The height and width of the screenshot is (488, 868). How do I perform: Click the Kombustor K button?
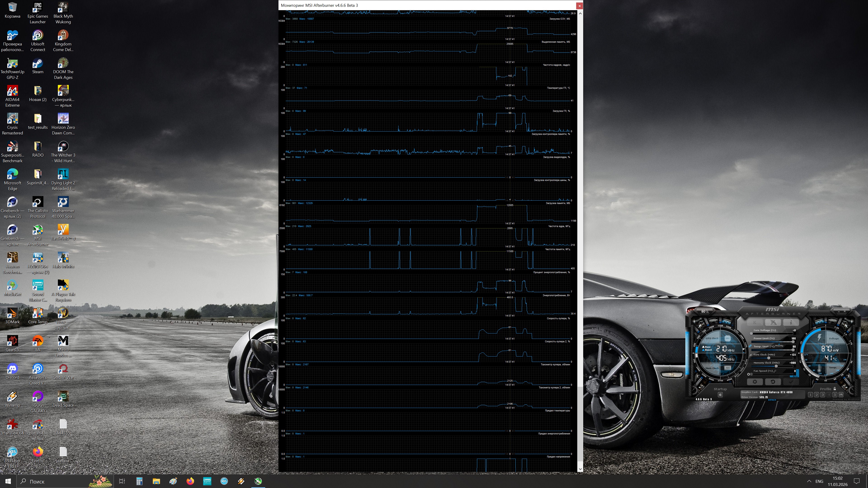[x=755, y=323]
